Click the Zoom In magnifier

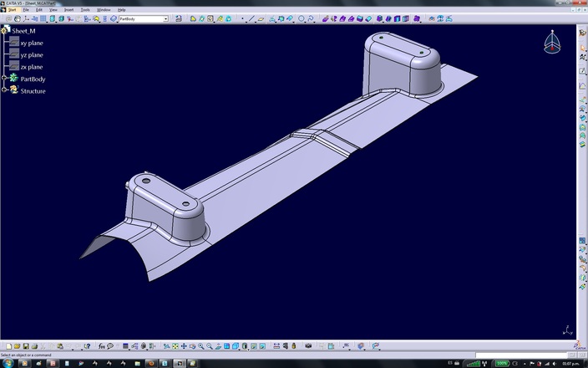coord(201,346)
